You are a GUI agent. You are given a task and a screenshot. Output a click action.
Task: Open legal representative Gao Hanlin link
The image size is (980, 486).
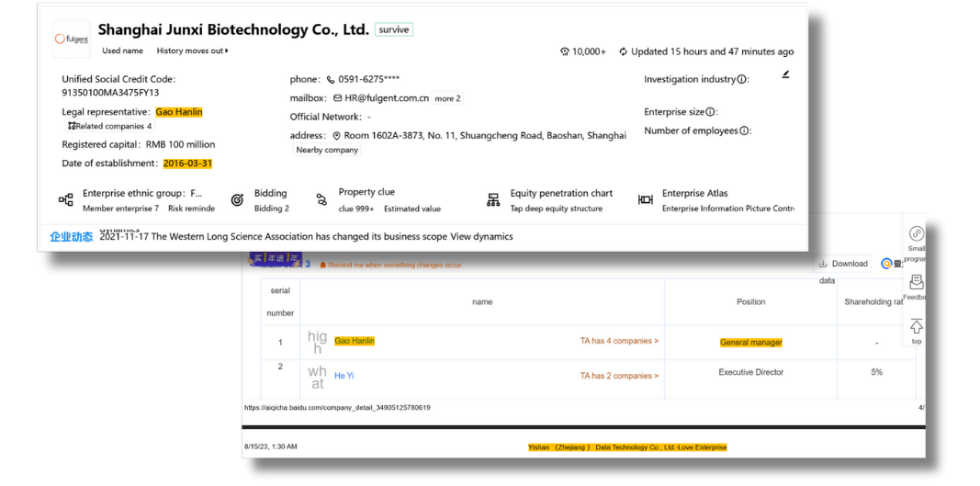click(179, 112)
